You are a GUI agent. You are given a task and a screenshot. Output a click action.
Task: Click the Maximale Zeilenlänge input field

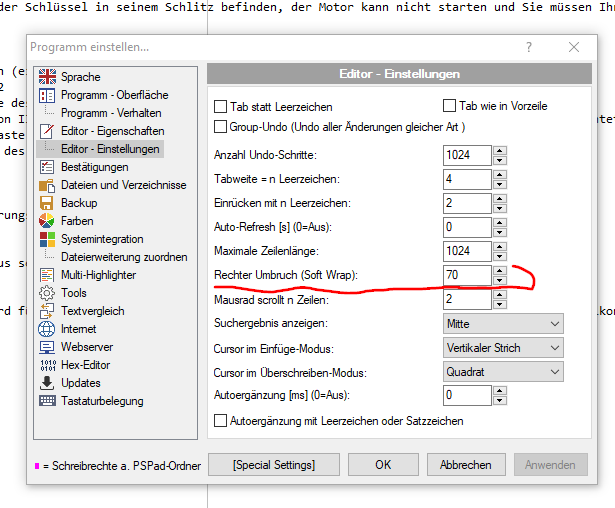pos(467,251)
